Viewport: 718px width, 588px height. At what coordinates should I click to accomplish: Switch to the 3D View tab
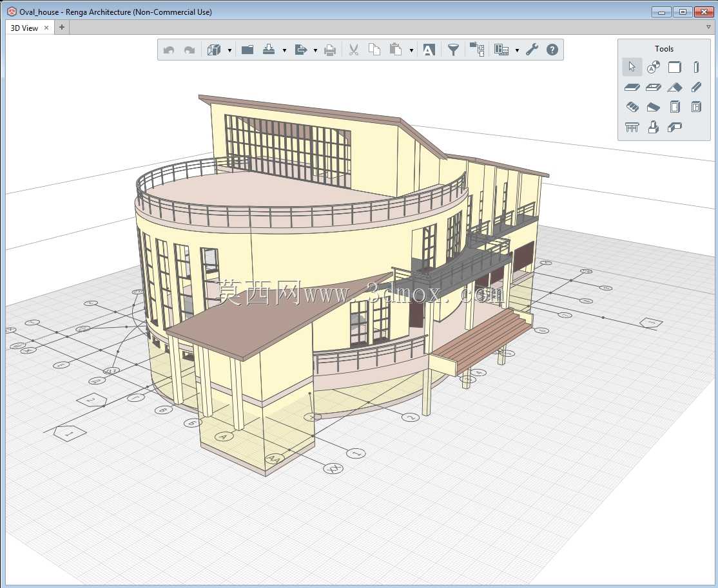coord(24,28)
